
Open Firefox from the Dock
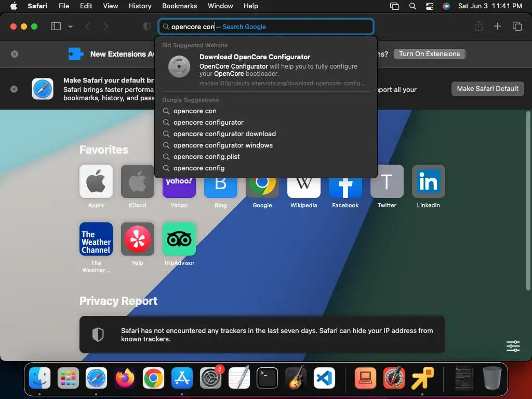tap(125, 378)
